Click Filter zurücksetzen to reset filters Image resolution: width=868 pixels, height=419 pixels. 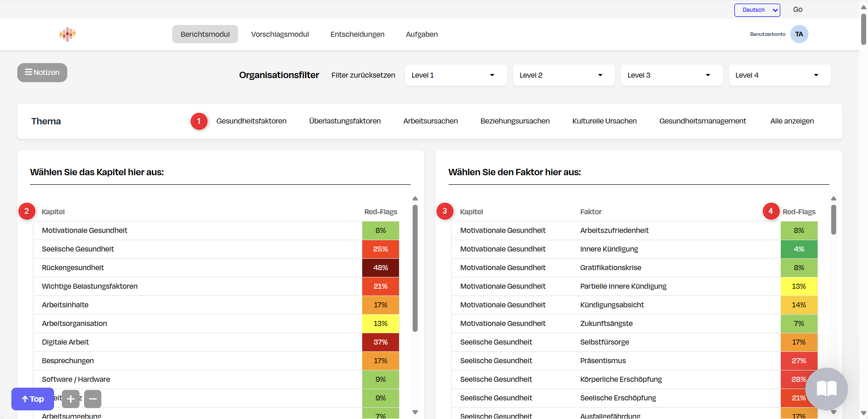coord(363,75)
